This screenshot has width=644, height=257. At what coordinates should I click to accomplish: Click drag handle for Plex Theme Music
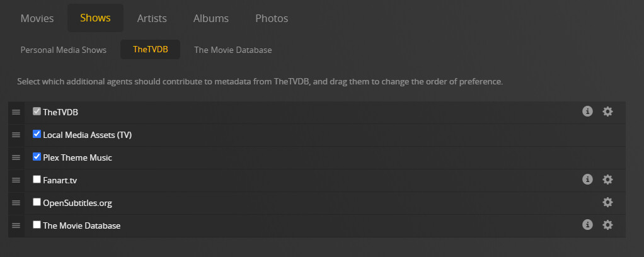point(16,157)
